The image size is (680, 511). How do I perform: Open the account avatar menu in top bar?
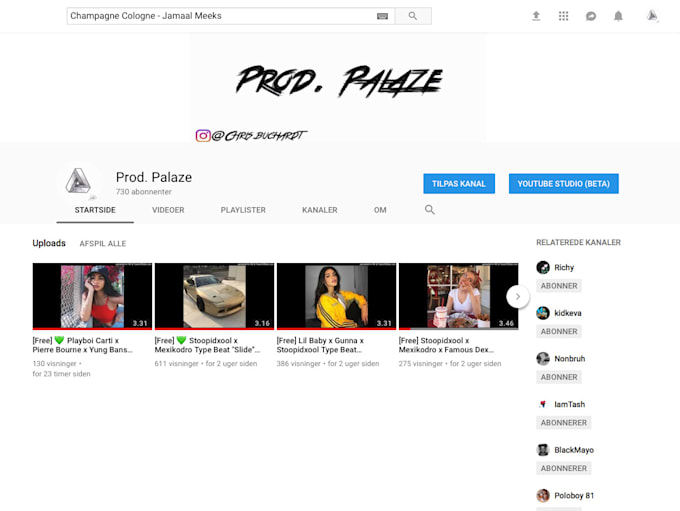(652, 16)
